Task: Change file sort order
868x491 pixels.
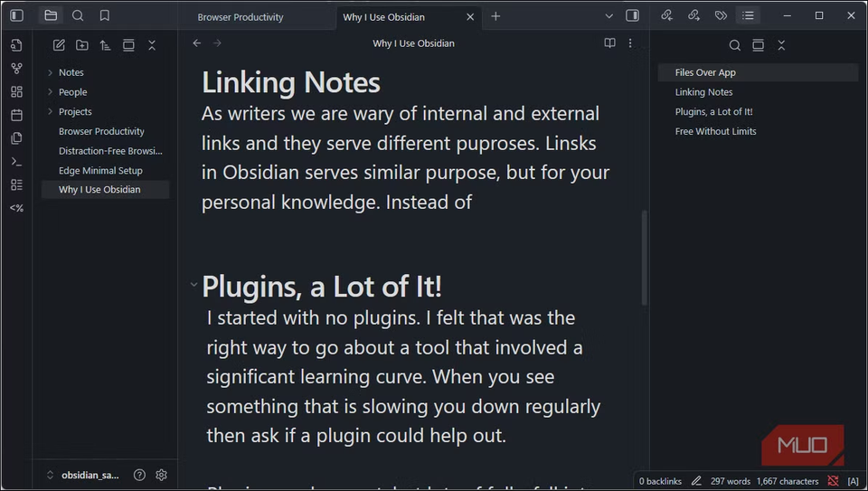Action: pos(105,45)
